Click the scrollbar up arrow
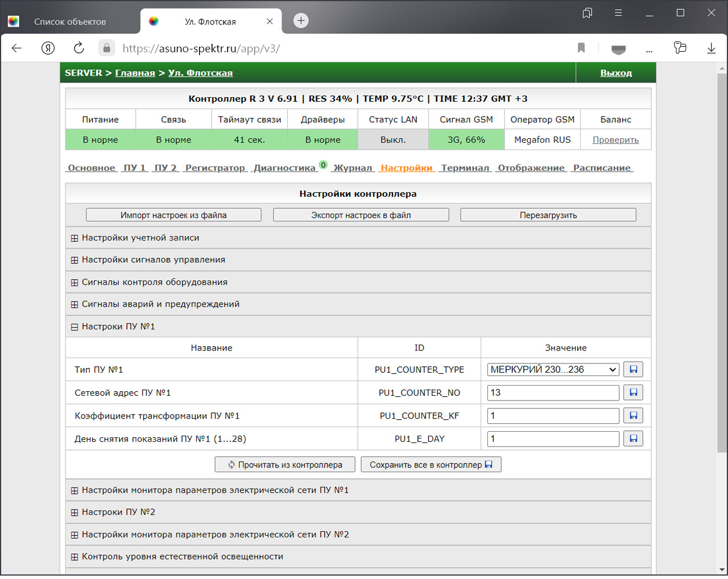Viewport: 728px width, 579px height. click(722, 68)
